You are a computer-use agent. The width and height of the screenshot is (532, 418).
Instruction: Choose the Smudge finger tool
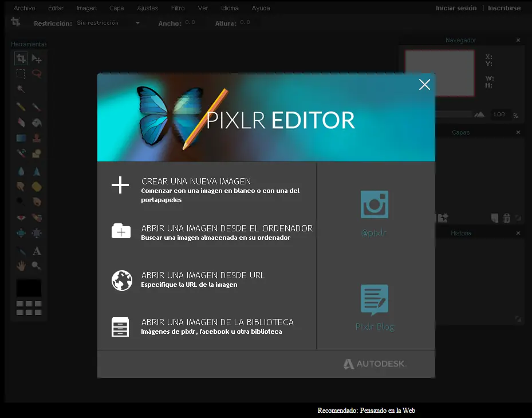(21, 187)
